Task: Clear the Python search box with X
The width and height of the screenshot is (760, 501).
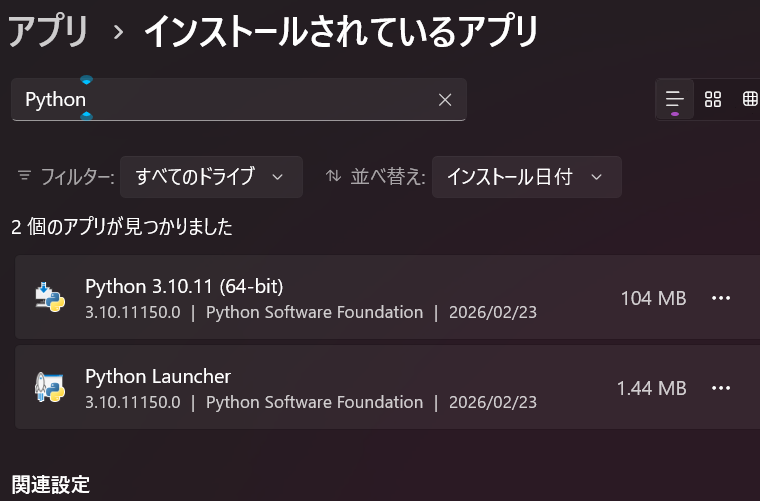Action: pos(444,100)
